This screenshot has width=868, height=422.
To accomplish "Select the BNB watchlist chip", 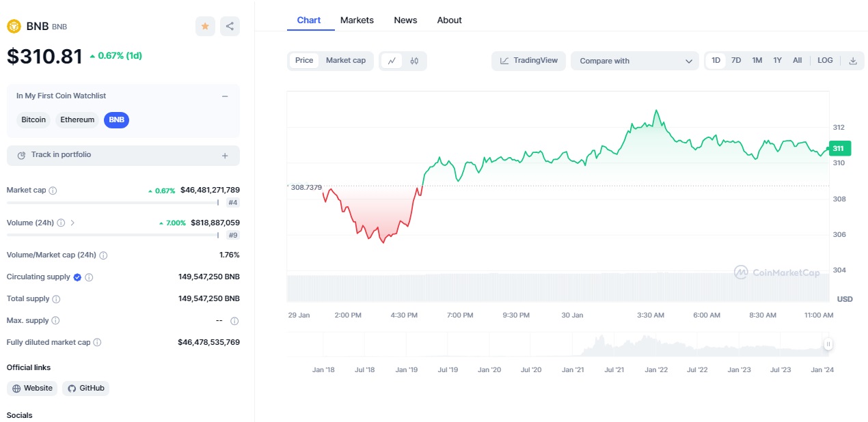I will pos(117,120).
